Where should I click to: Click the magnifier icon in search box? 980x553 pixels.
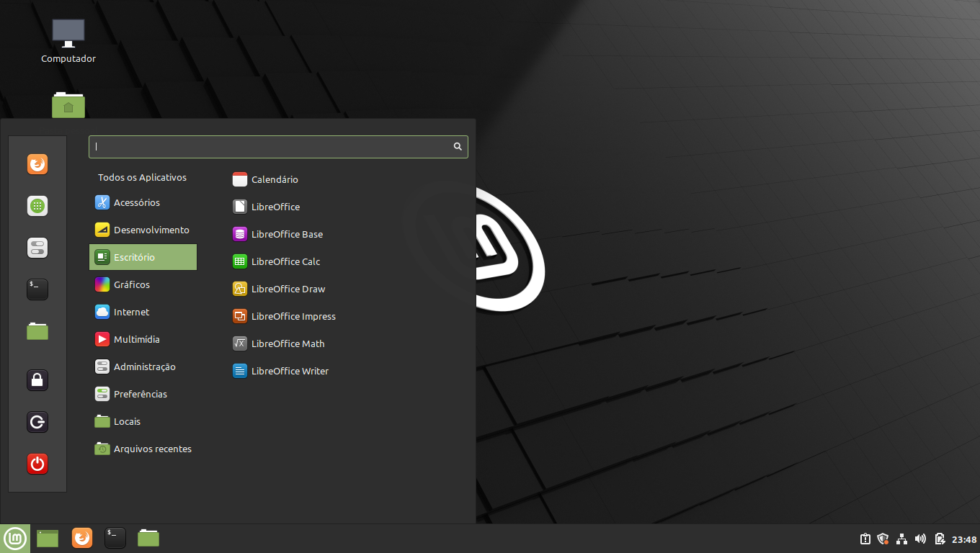[x=458, y=146]
